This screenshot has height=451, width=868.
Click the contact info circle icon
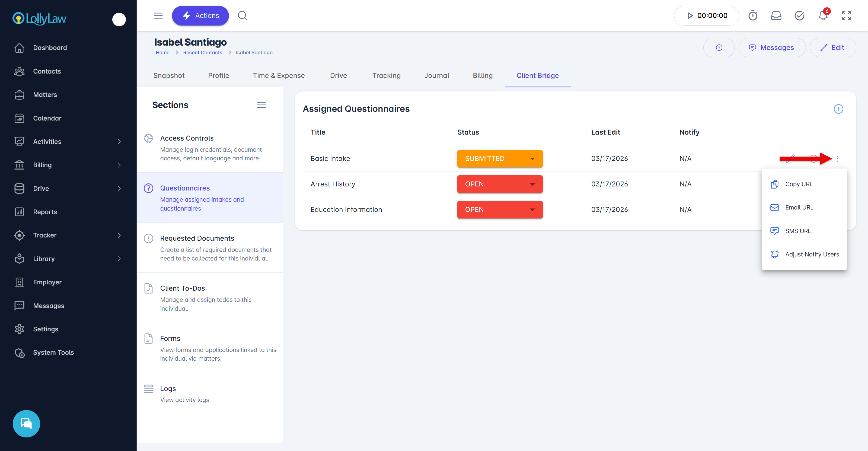pos(719,47)
